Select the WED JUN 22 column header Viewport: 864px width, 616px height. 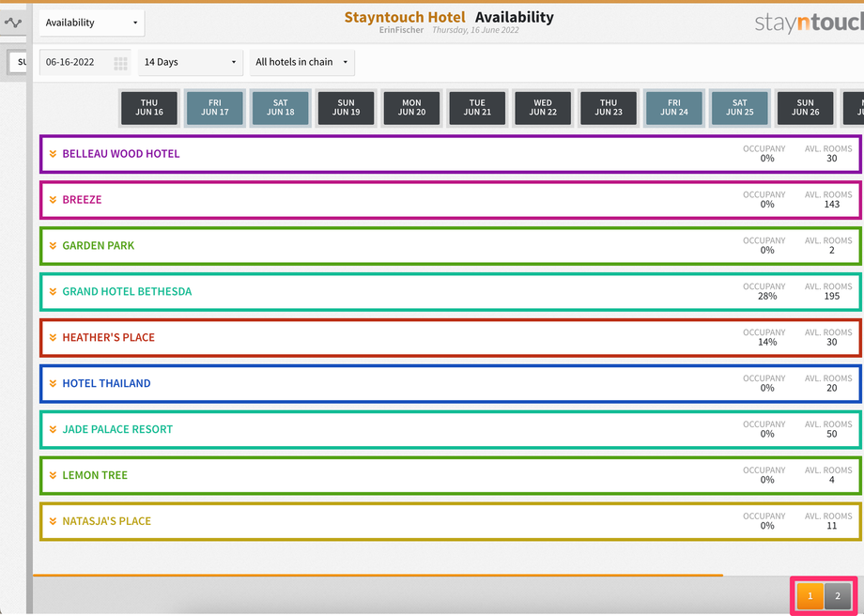543,108
